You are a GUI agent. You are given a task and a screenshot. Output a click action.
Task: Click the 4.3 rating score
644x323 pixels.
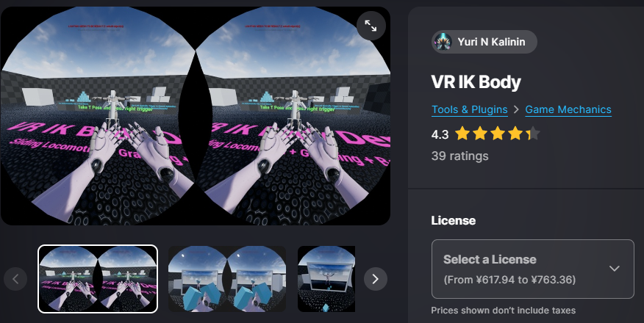pos(440,134)
